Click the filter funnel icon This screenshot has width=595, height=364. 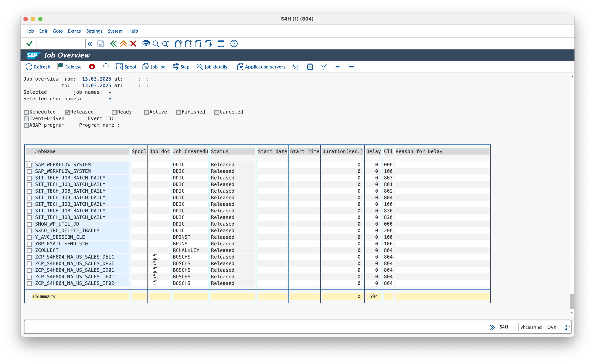click(323, 67)
